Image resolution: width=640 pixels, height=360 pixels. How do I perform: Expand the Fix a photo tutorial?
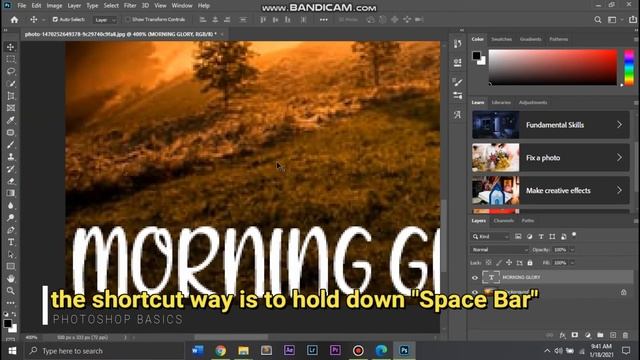point(551,158)
